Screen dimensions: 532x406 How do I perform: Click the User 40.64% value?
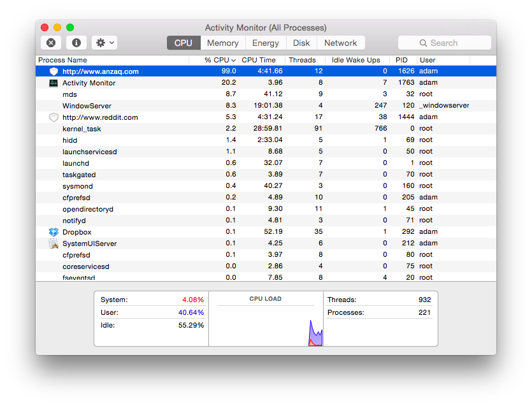tap(191, 312)
